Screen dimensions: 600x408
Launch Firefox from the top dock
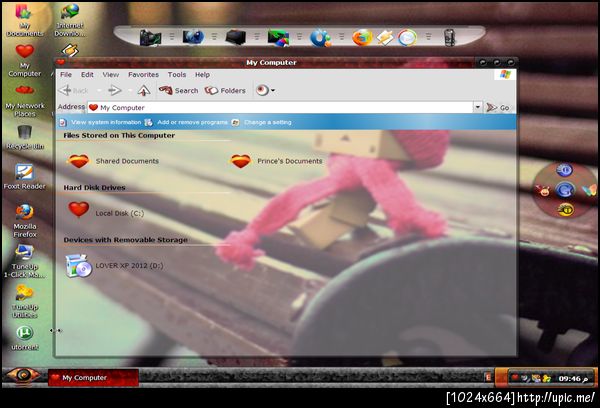(x=362, y=38)
